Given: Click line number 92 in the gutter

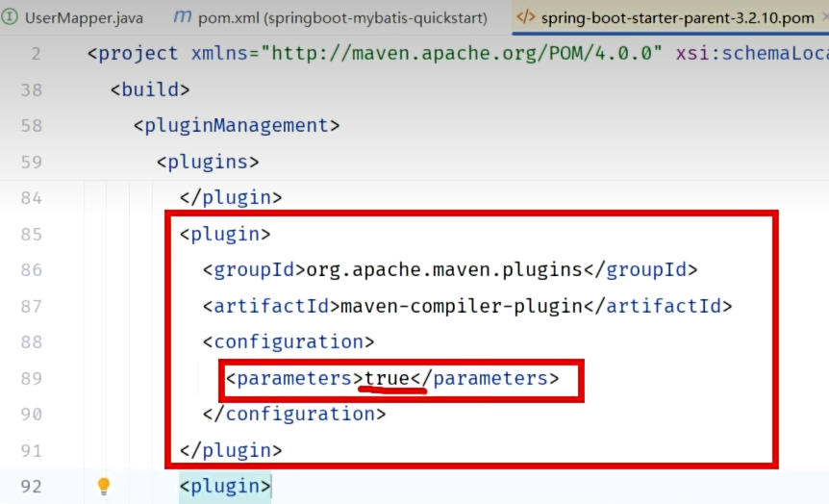Looking at the screenshot, I should coord(31,486).
